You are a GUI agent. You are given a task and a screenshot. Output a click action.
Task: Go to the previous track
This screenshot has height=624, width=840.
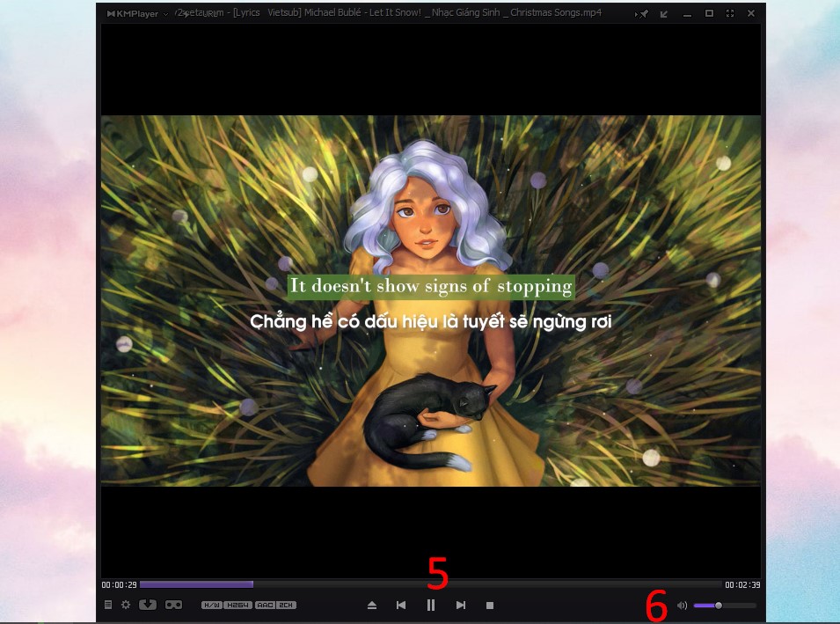click(401, 606)
